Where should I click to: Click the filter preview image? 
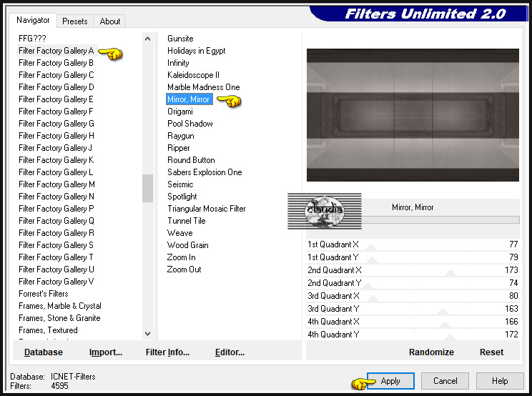pos(413,115)
